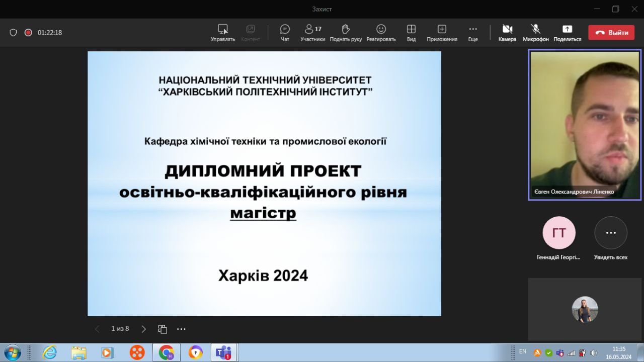Show the participants list
The image size is (644, 362).
click(312, 33)
